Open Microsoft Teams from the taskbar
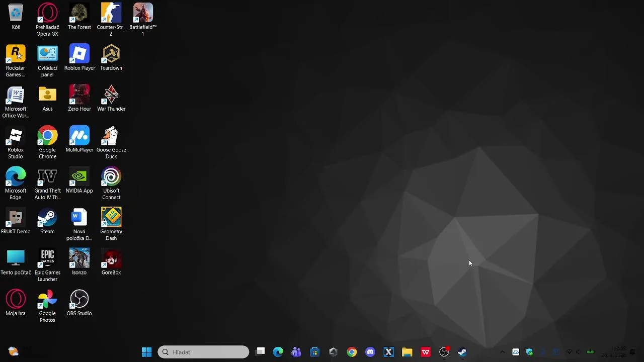The image size is (644, 362). point(296,352)
